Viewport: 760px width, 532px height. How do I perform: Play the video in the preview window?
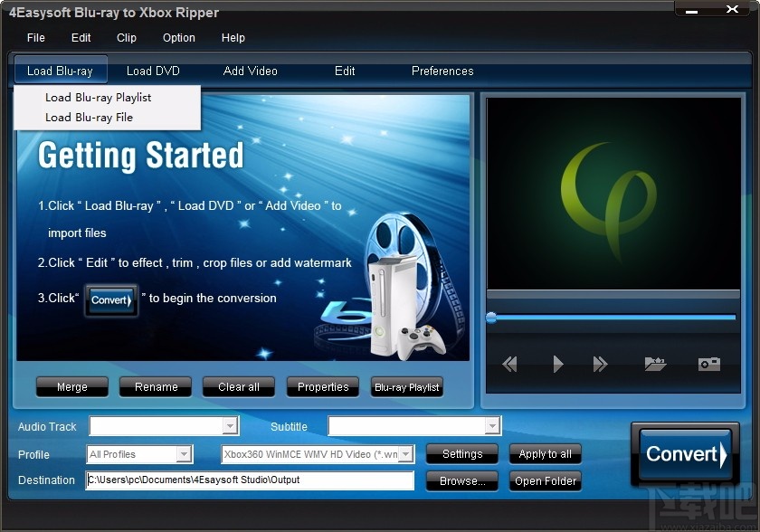[x=556, y=364]
